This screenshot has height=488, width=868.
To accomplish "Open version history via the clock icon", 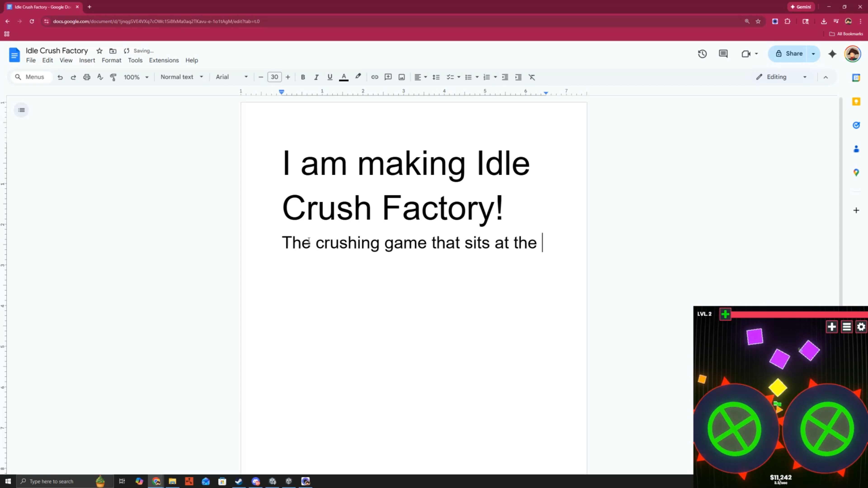I will point(702,54).
